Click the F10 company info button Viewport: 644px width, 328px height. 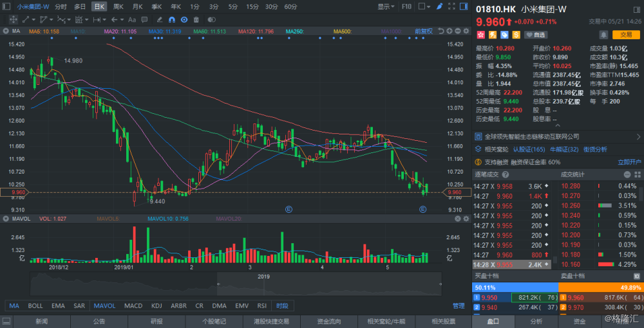[x=406, y=6]
